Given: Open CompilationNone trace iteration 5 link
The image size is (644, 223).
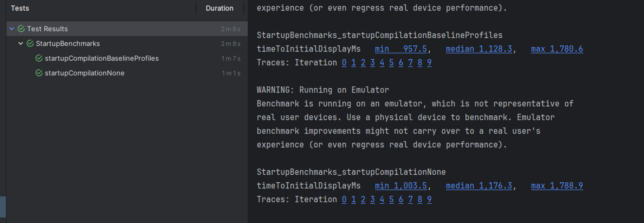Looking at the screenshot, I should click(x=392, y=200).
